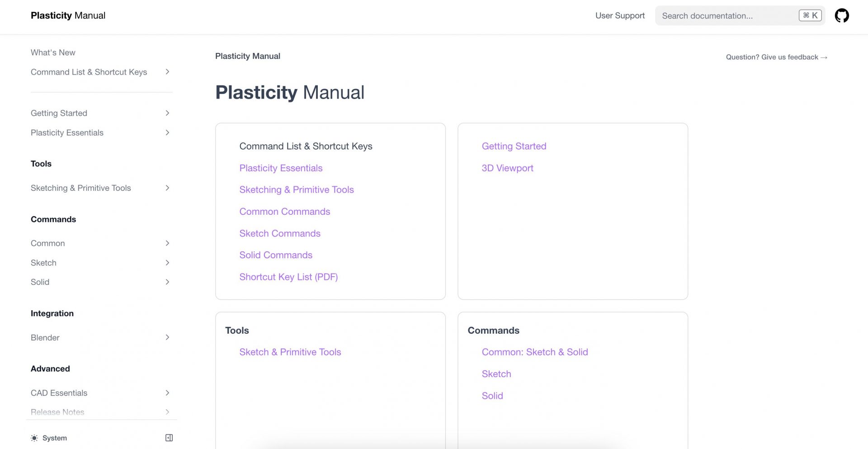Expand CAD Essentials sidebar chevron
Screen dimensions: 868x449
[x=167, y=393]
